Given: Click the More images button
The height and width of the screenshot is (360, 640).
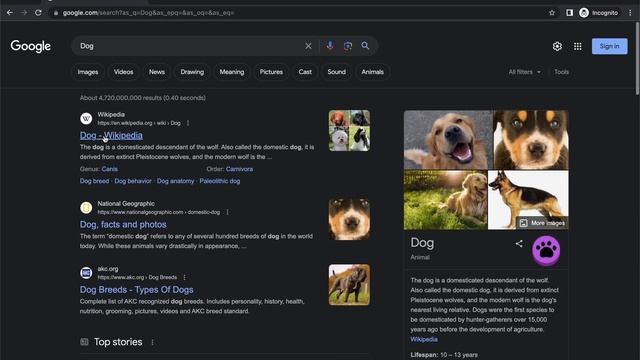Looking at the screenshot, I should pos(543,223).
